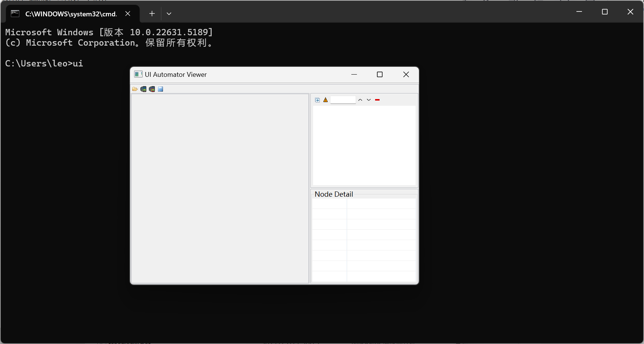This screenshot has height=344, width=644.
Task: Open a saved UI dump file
Action: [x=135, y=89]
